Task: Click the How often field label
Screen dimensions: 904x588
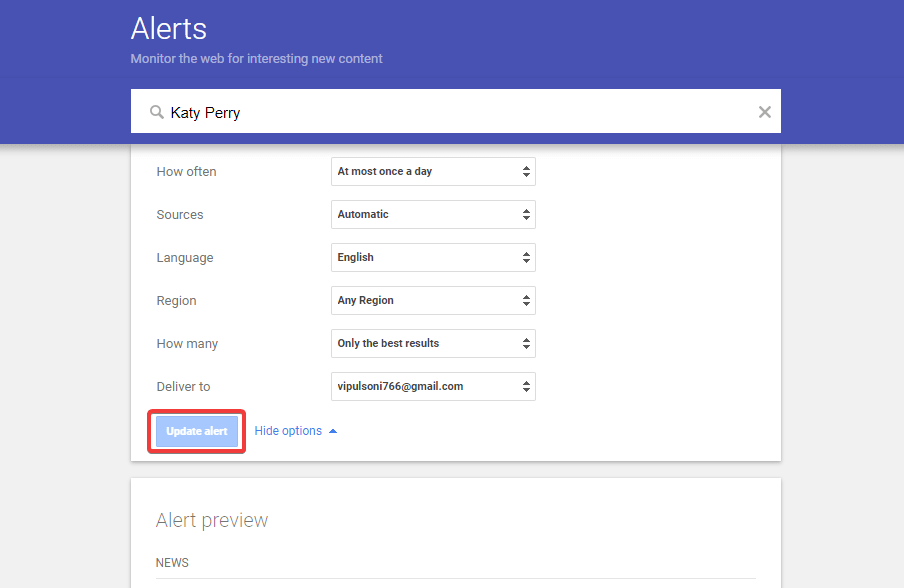Action: [x=186, y=172]
